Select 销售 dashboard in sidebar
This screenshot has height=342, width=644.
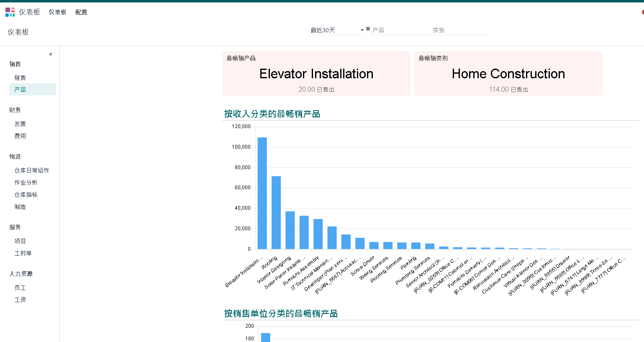pos(20,77)
